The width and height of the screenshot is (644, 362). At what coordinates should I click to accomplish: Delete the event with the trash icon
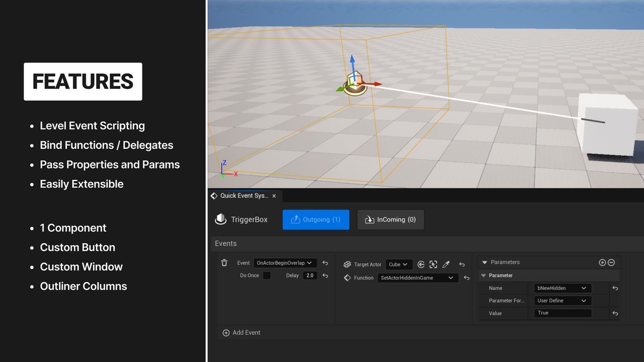(x=224, y=262)
